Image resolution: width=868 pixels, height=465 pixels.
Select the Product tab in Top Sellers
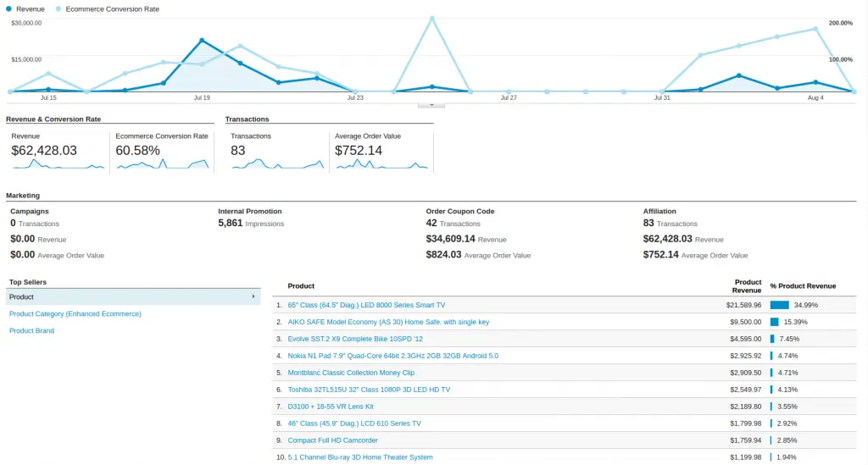133,297
